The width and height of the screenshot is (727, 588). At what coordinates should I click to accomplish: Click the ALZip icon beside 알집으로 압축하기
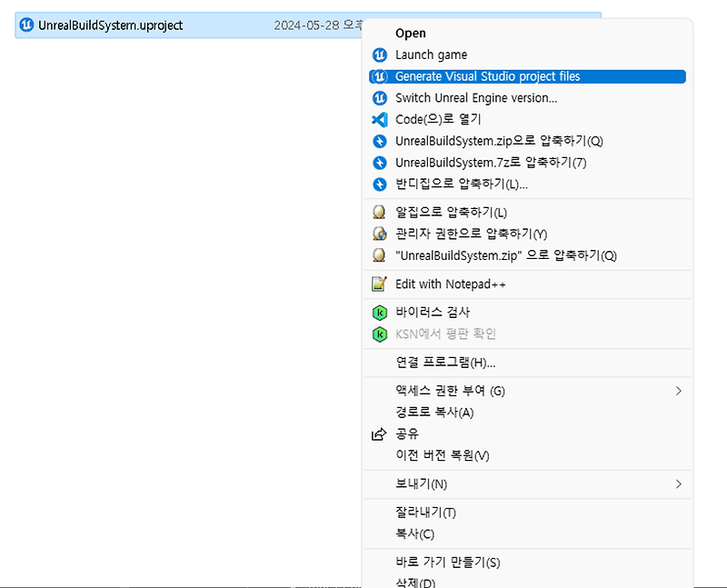point(380,212)
